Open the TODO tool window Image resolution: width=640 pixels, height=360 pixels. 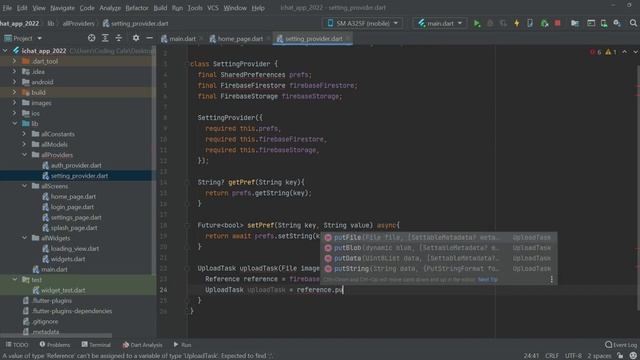[x=17, y=345]
